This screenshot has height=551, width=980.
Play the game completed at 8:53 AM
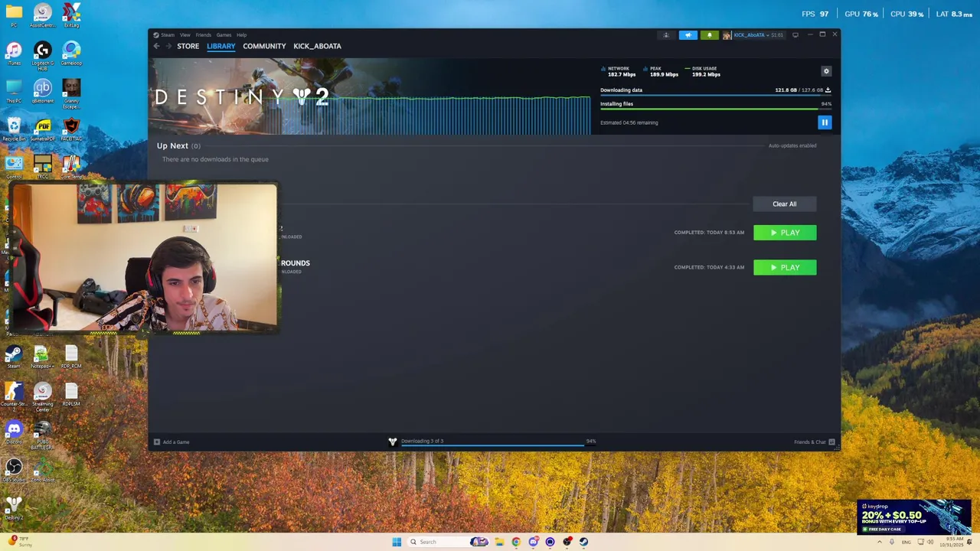(785, 233)
